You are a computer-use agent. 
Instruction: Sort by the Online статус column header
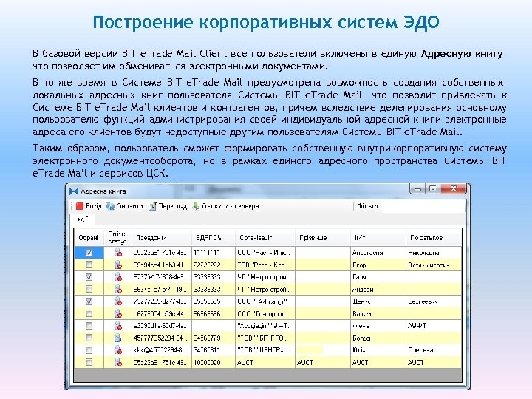point(117,237)
